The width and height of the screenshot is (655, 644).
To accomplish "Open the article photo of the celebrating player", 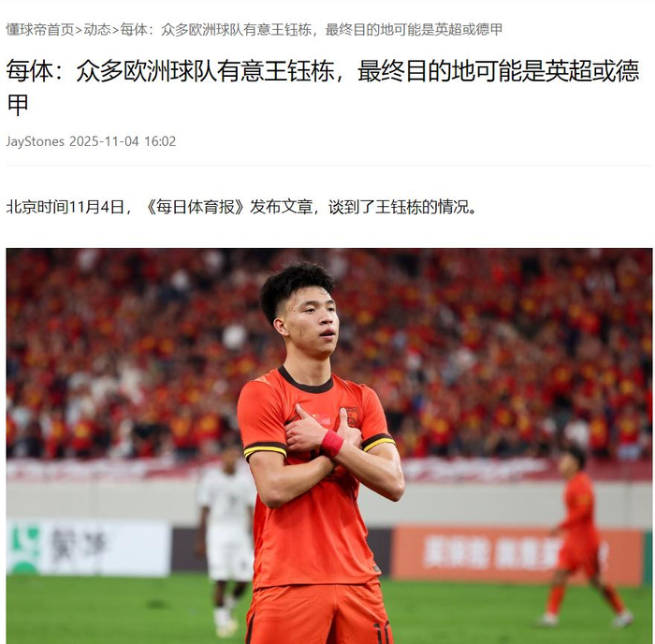I will pos(329,446).
